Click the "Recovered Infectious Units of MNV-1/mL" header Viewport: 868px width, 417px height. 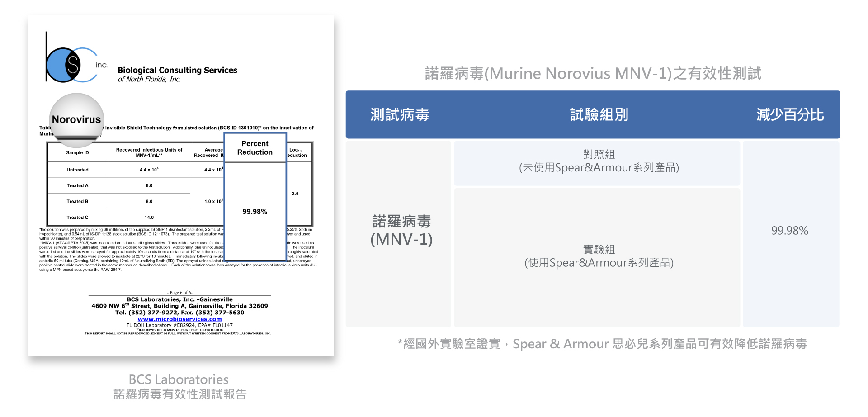coord(149,152)
